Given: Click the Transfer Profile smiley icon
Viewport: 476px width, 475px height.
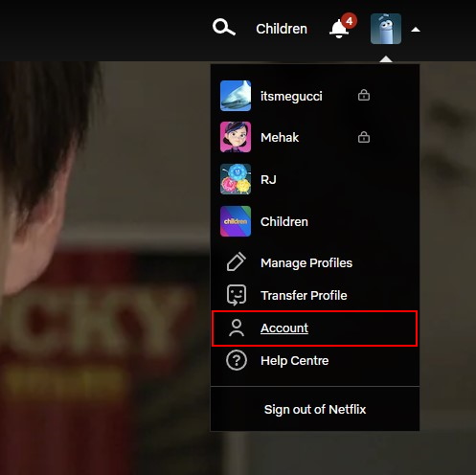Looking at the screenshot, I should (237, 295).
